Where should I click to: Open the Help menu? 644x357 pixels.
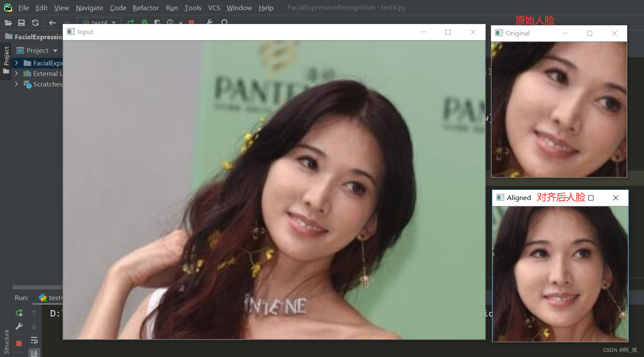(x=266, y=8)
